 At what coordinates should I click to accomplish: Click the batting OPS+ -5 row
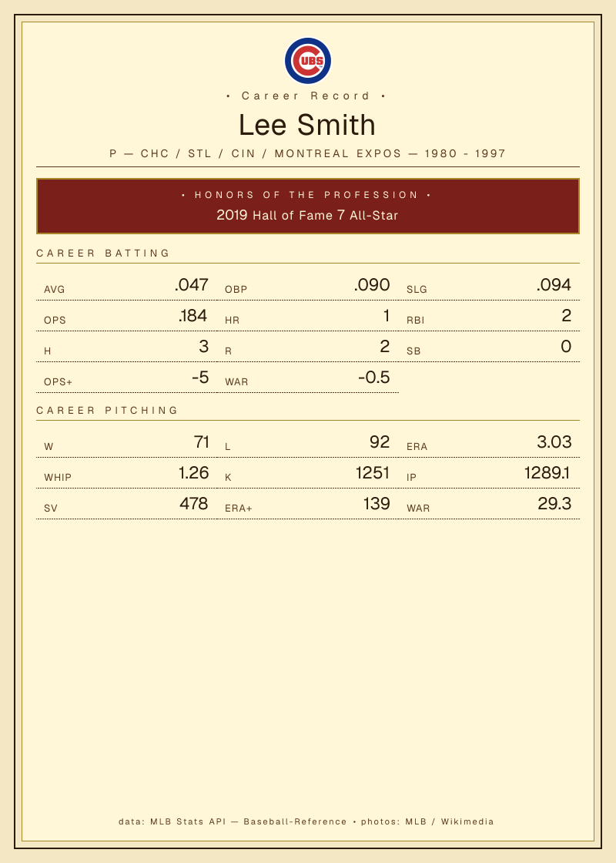click(x=126, y=378)
